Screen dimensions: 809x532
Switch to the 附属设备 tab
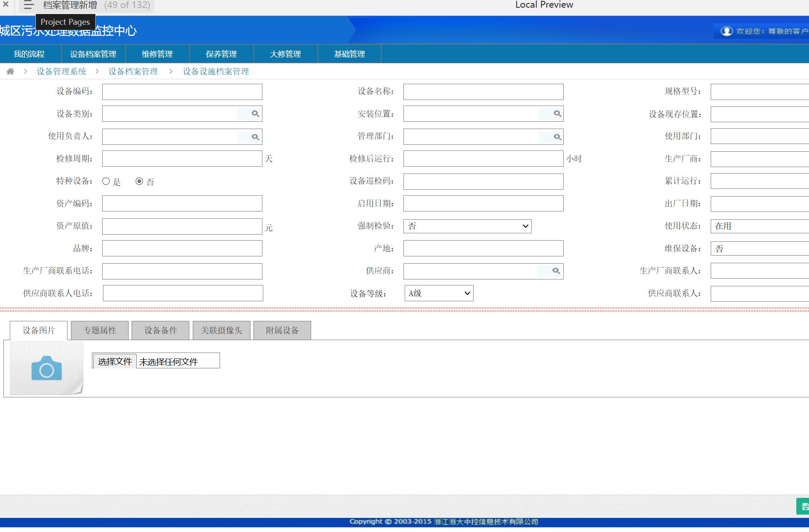coord(282,330)
